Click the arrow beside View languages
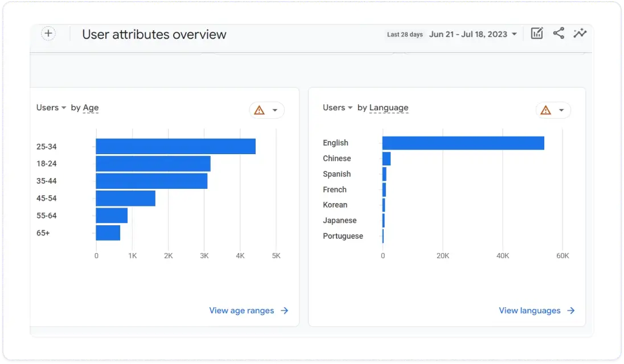The height and width of the screenshot is (364, 624). pos(572,311)
